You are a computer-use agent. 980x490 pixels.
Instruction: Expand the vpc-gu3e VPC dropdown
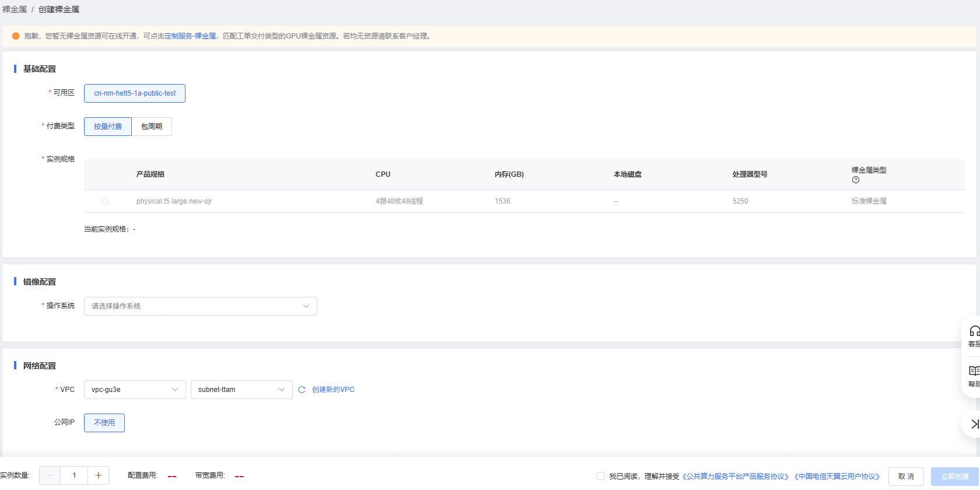[x=135, y=390]
